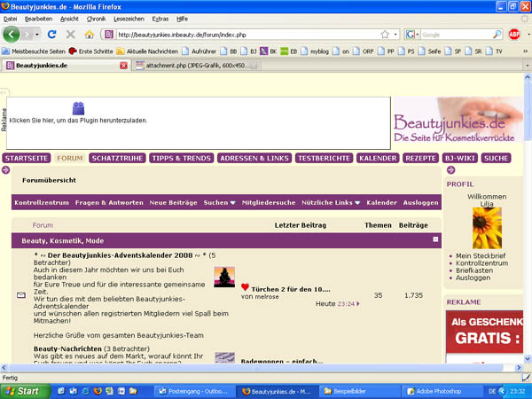Screen dimensions: 532x399
Task: Expand the Suchen dropdown in the forum bar
Action: click(x=220, y=203)
